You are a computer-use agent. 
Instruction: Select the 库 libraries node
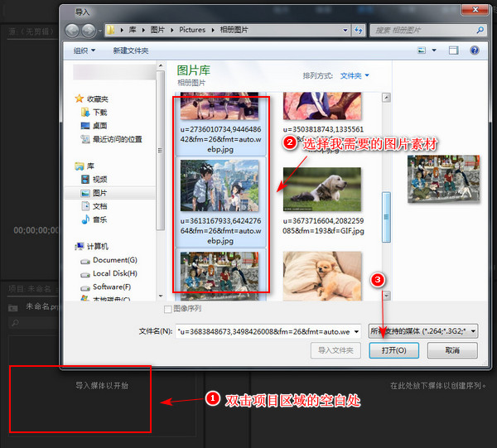[x=84, y=166]
